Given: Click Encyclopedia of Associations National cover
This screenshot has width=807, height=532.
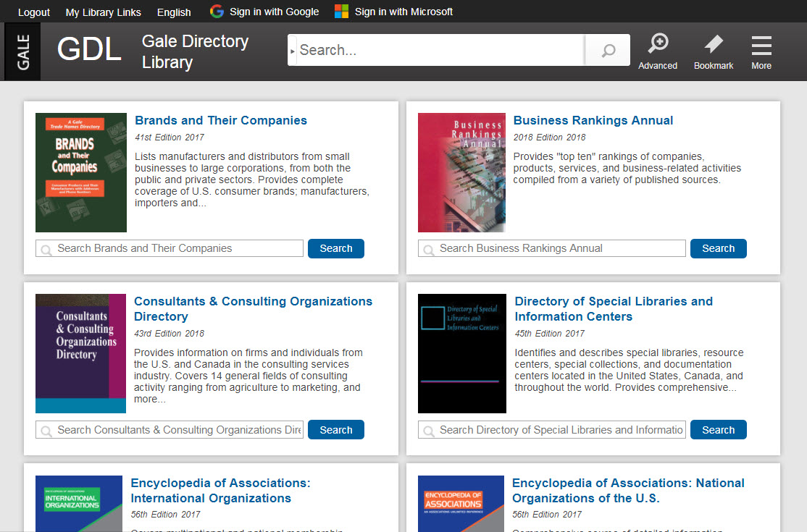Looking at the screenshot, I should tap(461, 504).
